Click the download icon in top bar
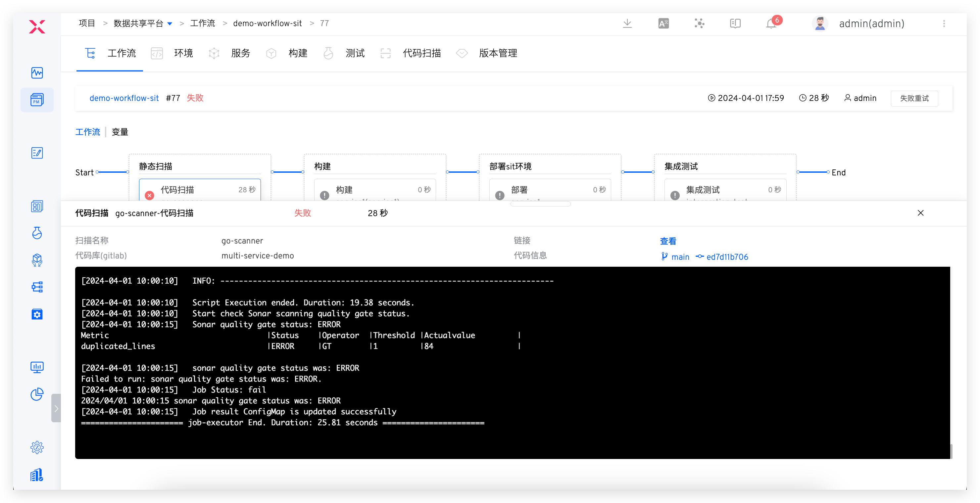This screenshot has width=980, height=503. (x=627, y=23)
